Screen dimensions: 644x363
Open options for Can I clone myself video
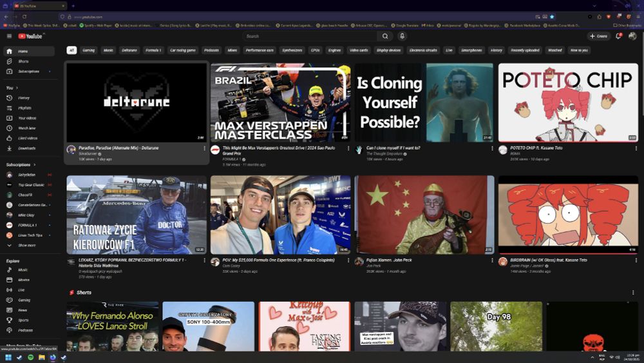click(x=492, y=148)
